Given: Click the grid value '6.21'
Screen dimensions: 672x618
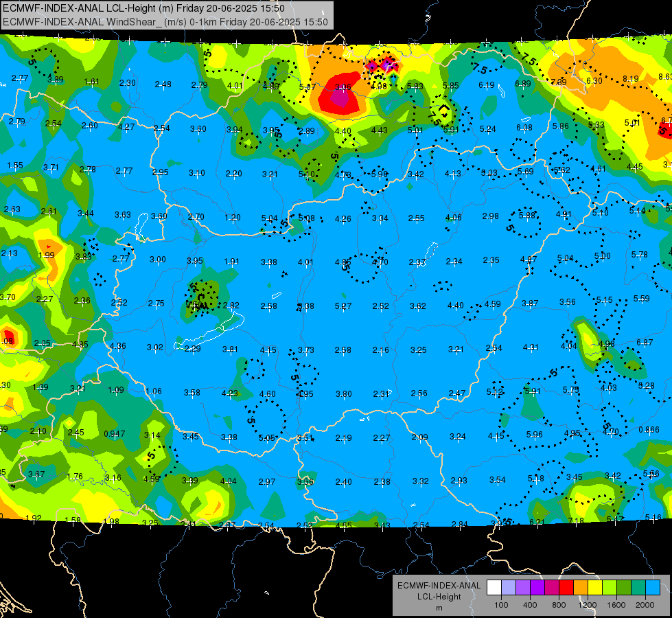Looking at the screenshot, I should pos(537,522).
